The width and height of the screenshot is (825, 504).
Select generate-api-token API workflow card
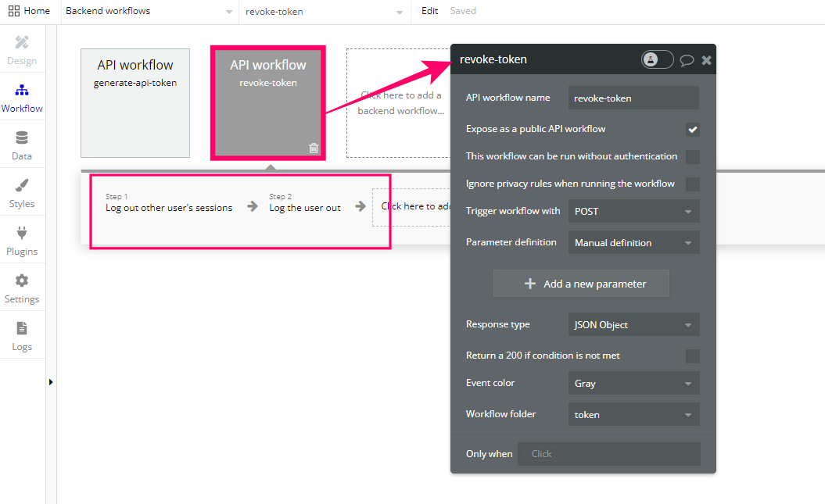(x=135, y=103)
